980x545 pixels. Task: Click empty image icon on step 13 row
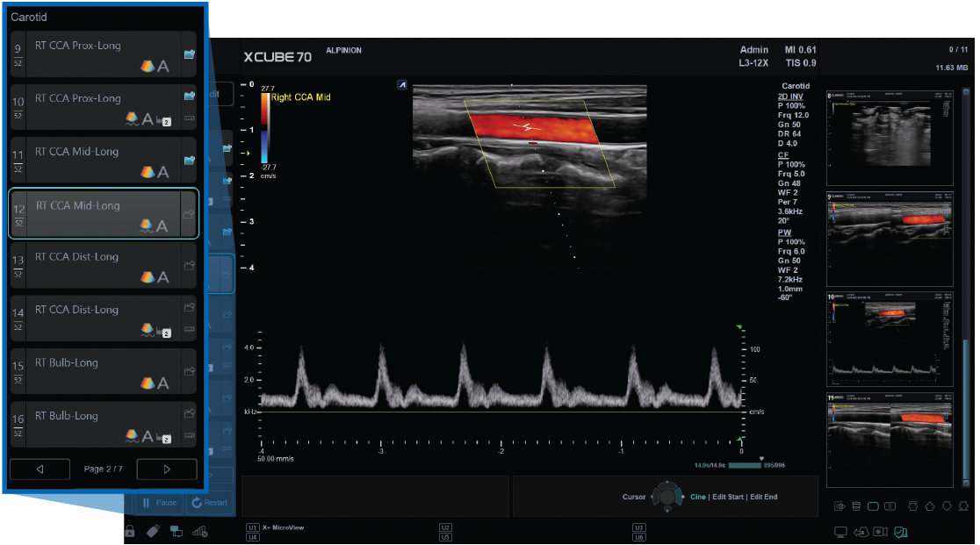tap(190, 265)
